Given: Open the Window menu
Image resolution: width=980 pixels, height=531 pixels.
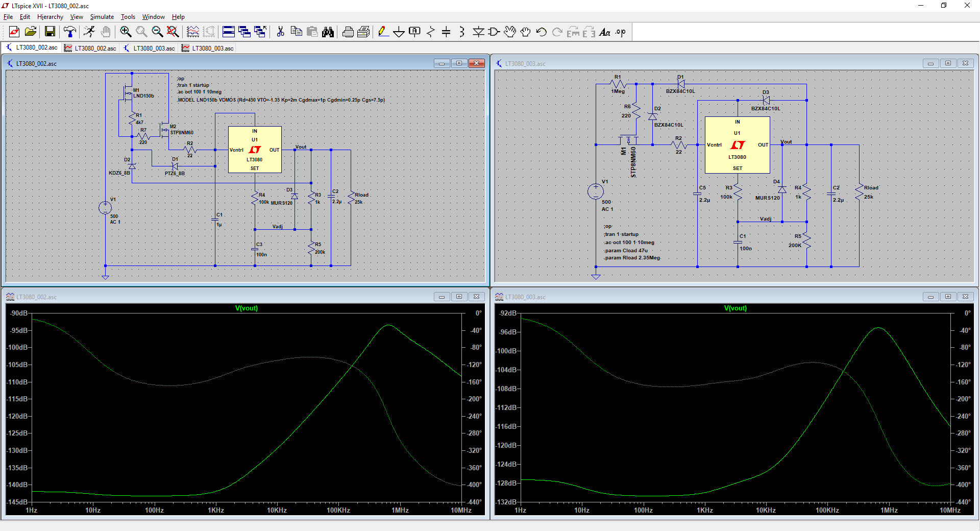Looking at the screenshot, I should tap(154, 17).
